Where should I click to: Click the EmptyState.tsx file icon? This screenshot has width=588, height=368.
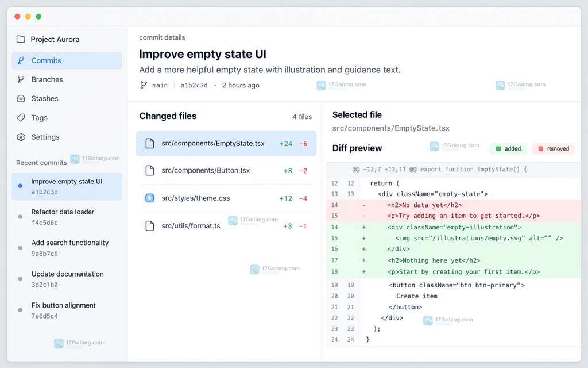[x=150, y=143]
